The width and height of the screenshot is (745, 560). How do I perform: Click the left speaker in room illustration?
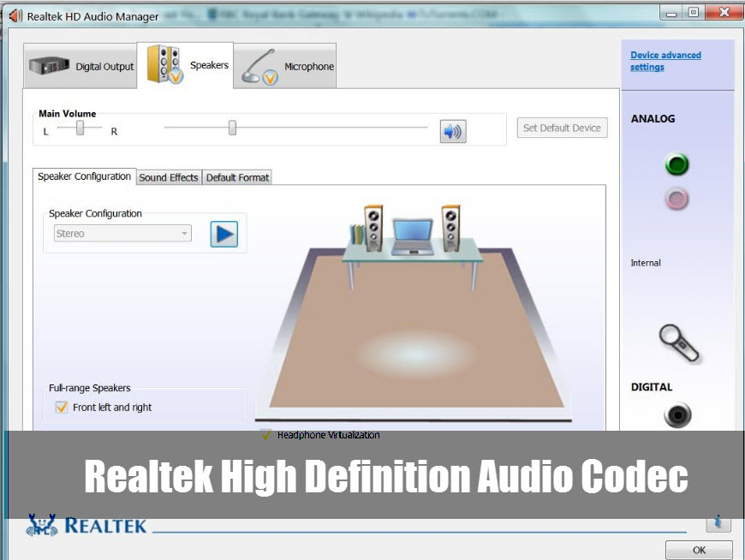coord(373,228)
